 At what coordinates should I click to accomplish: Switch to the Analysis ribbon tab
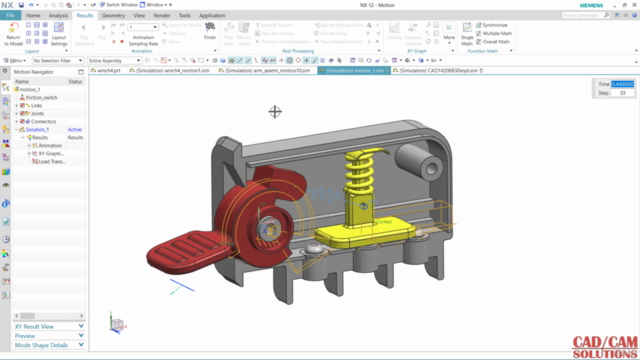[58, 16]
